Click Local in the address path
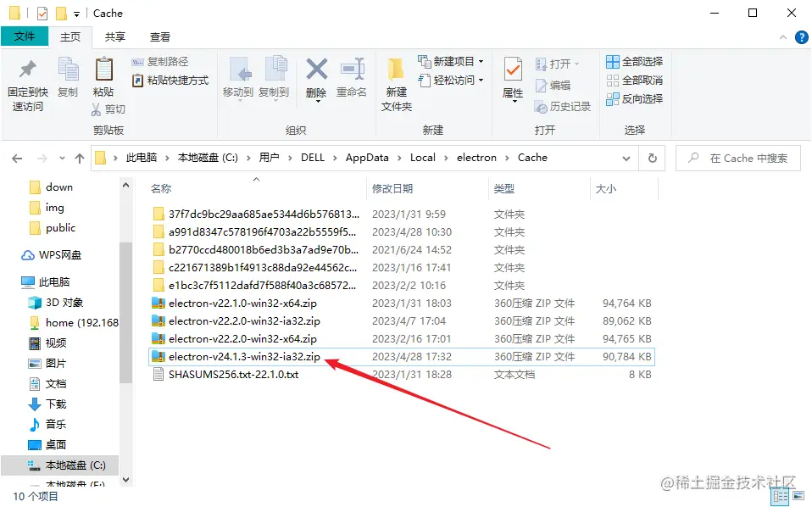Screen dimensions: 812x507 423,158
